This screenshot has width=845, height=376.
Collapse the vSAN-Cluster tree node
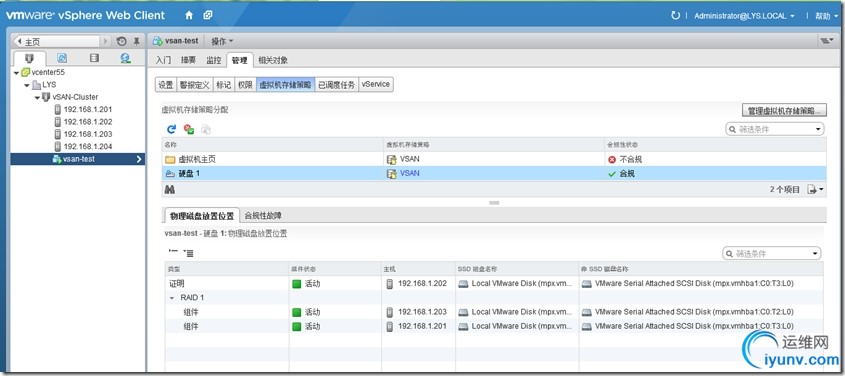tap(37, 98)
